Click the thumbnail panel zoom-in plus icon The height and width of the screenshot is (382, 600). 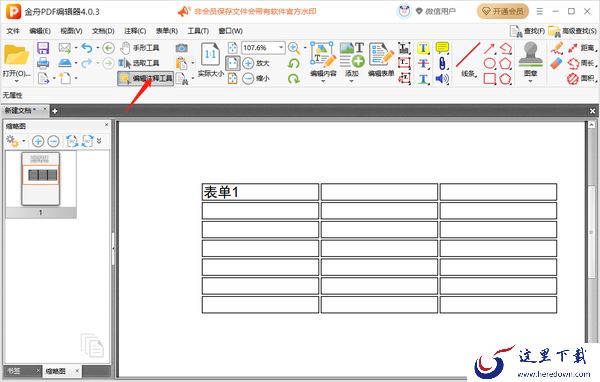38,141
